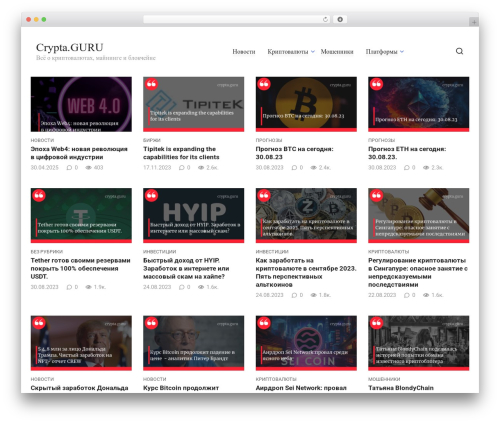500x423 pixels.
Task: Open article Скрытый заработок Дональда
Action: [x=79, y=388]
